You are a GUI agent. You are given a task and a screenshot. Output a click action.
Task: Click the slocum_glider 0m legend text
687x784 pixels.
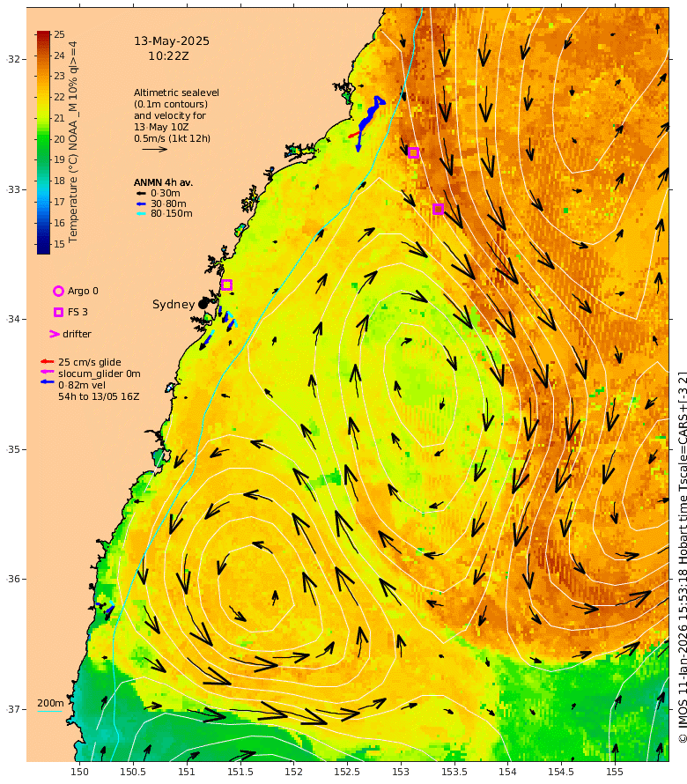[x=99, y=374]
